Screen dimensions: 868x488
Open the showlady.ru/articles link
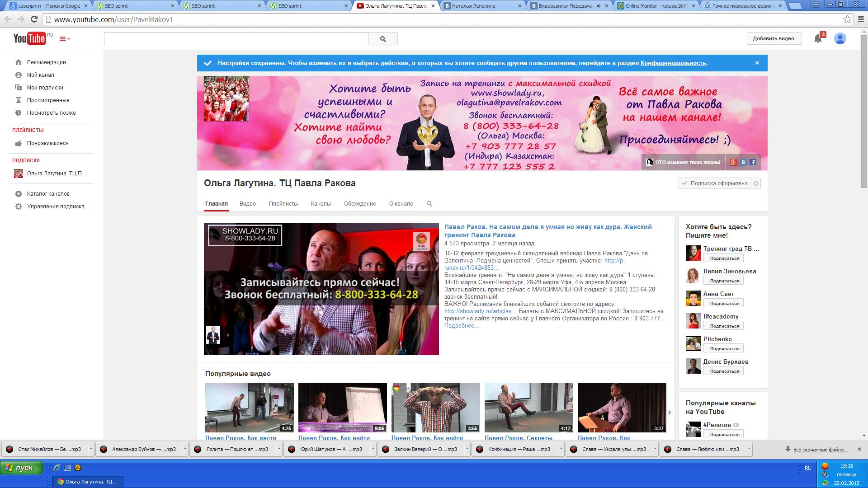click(x=480, y=311)
